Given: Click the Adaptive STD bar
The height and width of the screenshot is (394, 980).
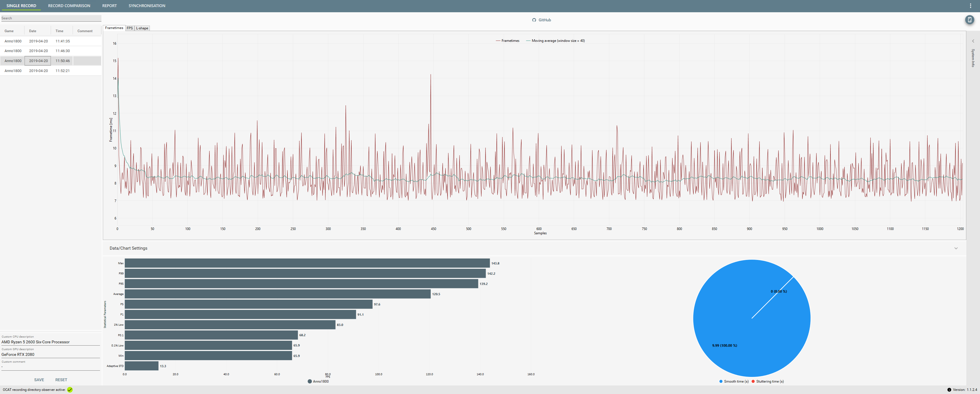Looking at the screenshot, I should tap(142, 366).
